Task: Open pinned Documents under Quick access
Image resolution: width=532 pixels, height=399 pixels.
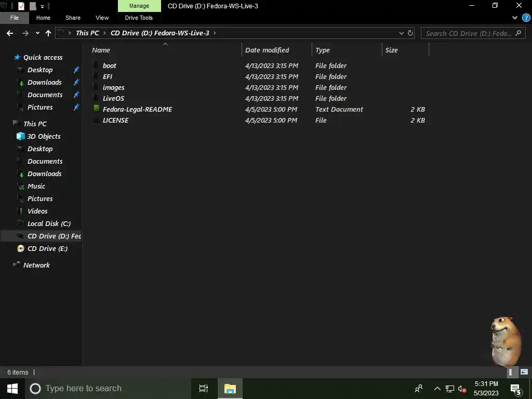Action: point(45,95)
